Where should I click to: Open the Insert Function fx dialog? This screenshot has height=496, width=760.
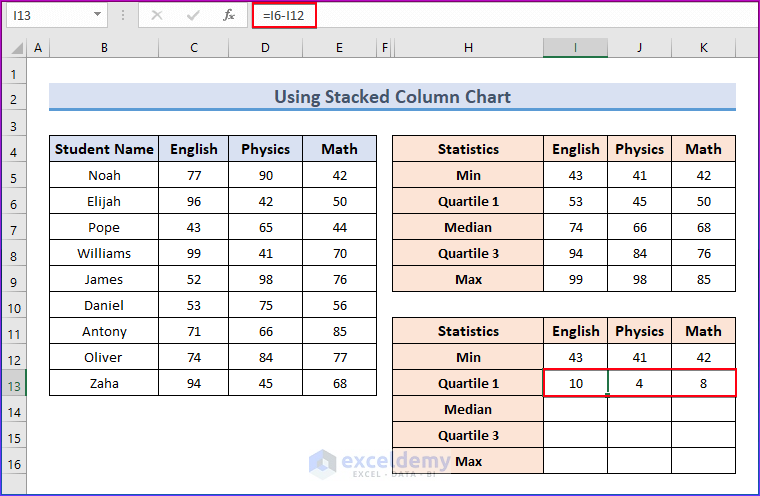tap(229, 15)
